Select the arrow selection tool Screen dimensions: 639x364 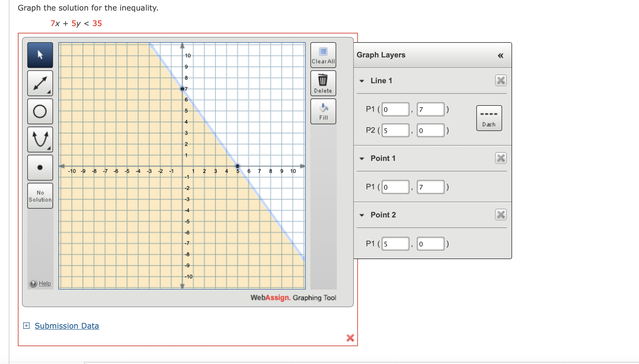pyautogui.click(x=40, y=55)
